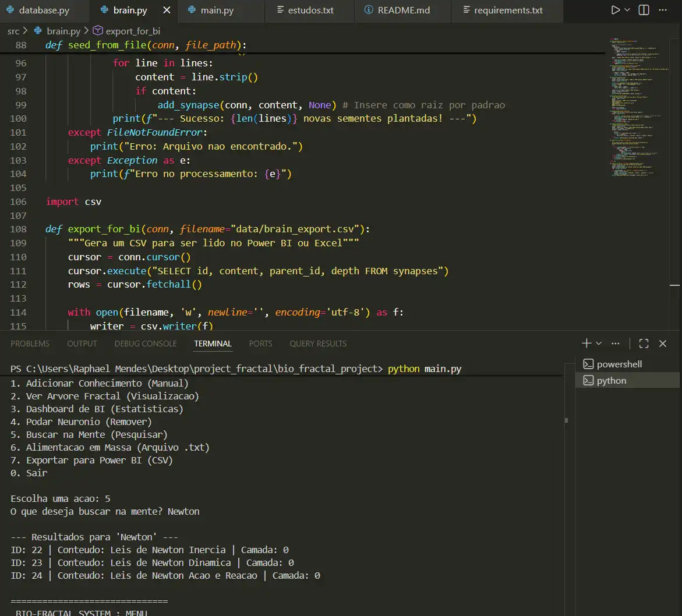Image resolution: width=682 pixels, height=616 pixels.
Task: Click export_for_bi in the breadcrumb
Action: pos(132,31)
